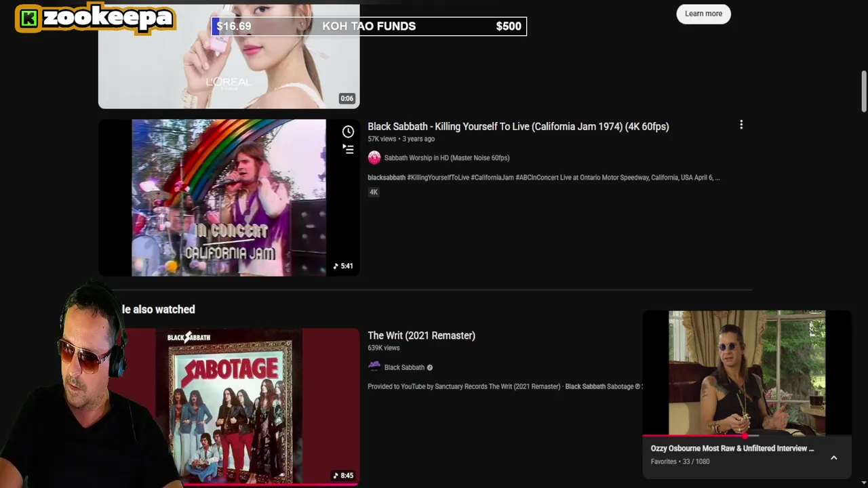Open The Writ (2021 Remaster) title
The image size is (868, 488).
(x=421, y=335)
